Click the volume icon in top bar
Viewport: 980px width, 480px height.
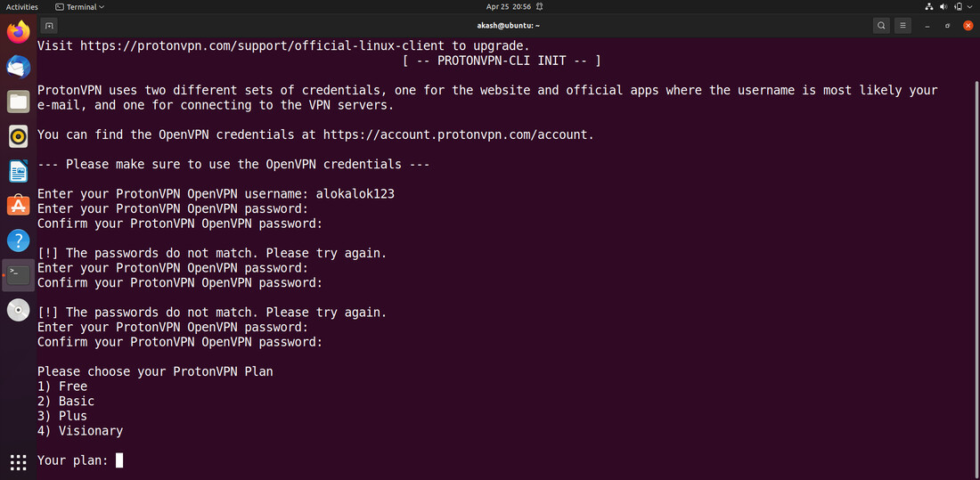[x=943, y=6]
